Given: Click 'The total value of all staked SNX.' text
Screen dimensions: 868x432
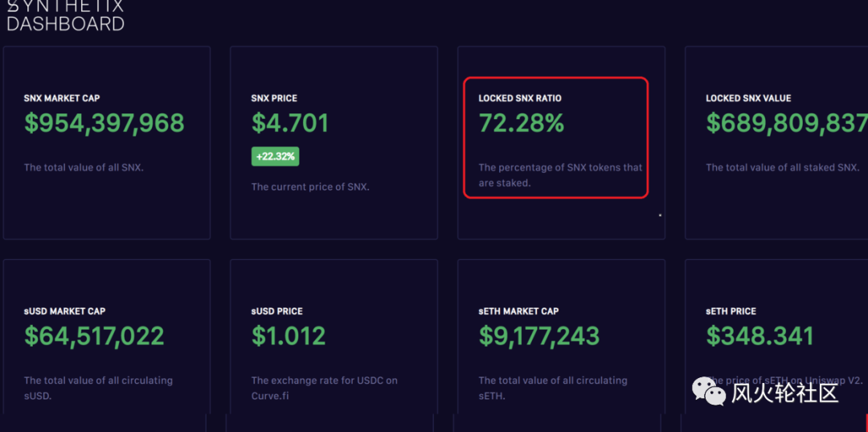Looking at the screenshot, I should (782, 167).
